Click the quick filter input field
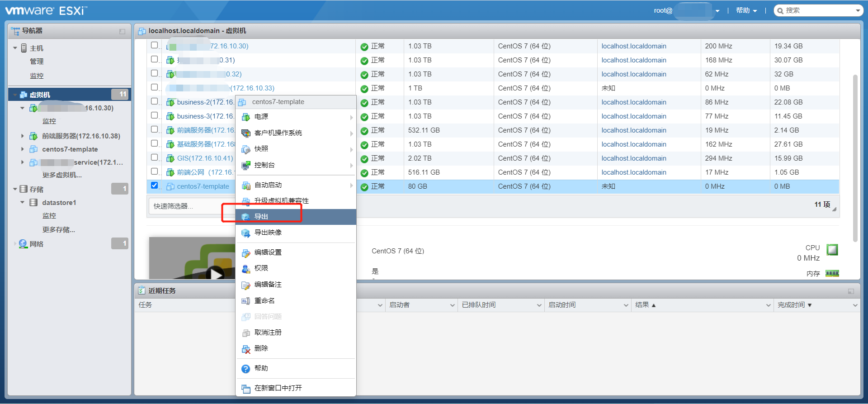This screenshot has height=404, width=868. click(x=185, y=206)
